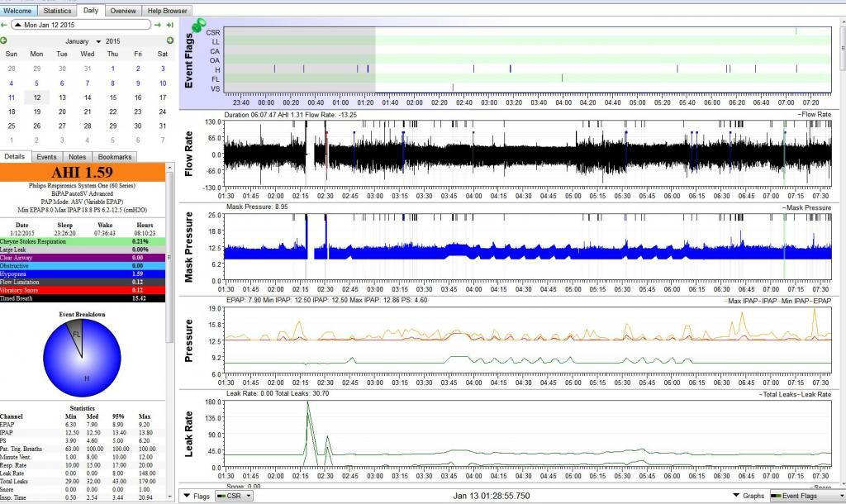Open the Overview tab
The image size is (846, 504).
pyautogui.click(x=122, y=11)
